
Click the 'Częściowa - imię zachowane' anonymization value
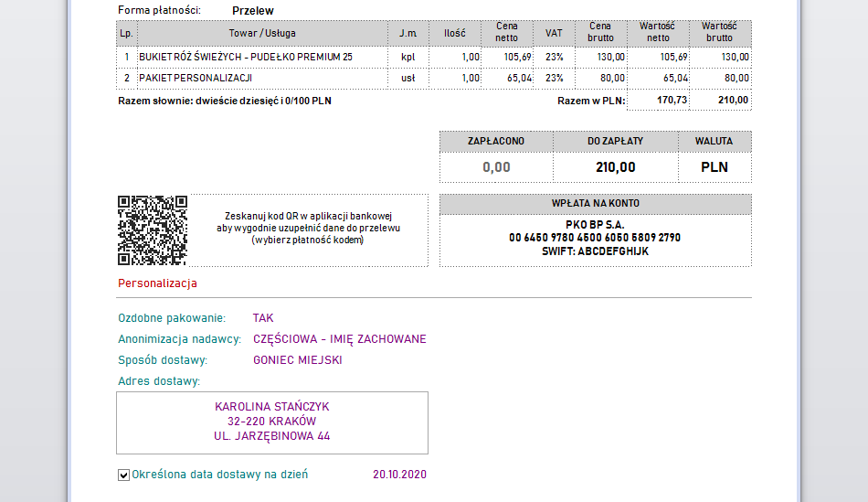339,339
